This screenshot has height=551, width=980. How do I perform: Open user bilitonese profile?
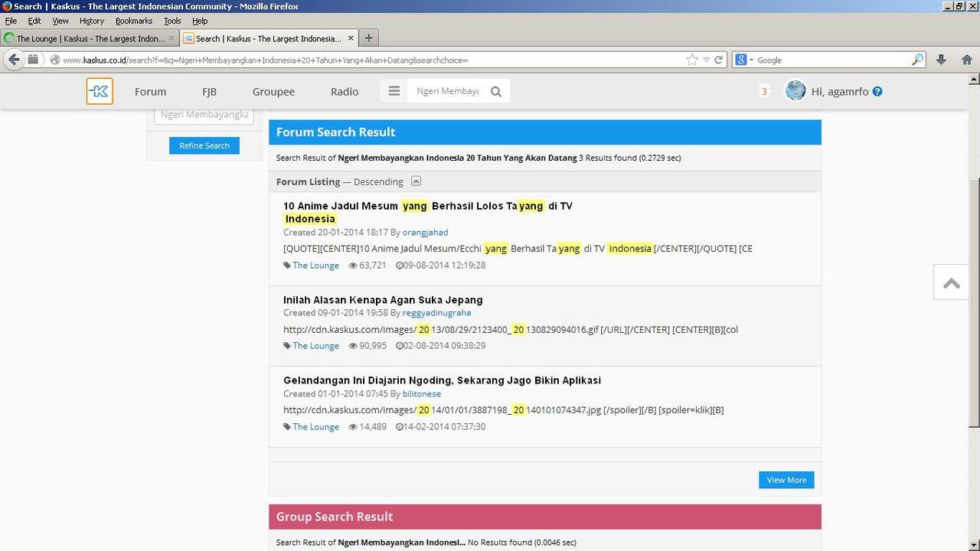click(x=422, y=394)
